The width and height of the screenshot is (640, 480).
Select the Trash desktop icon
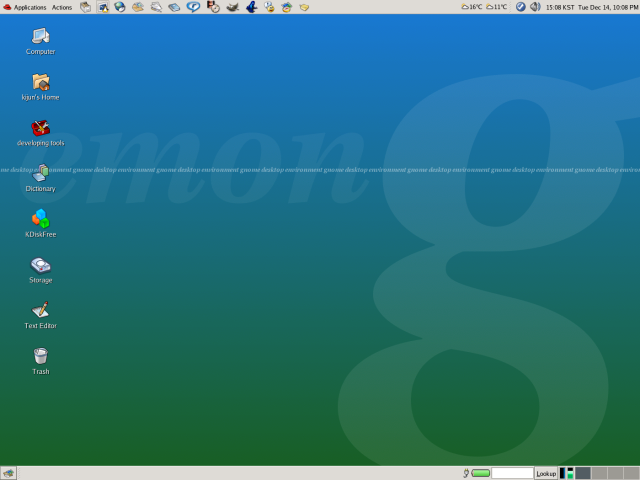point(40,361)
